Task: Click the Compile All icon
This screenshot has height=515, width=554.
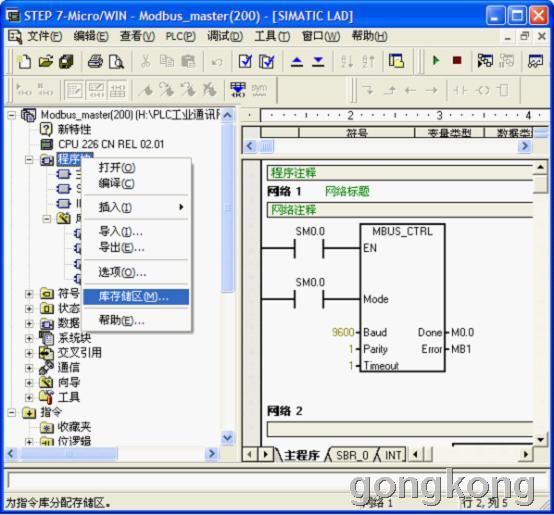Action: [267, 61]
